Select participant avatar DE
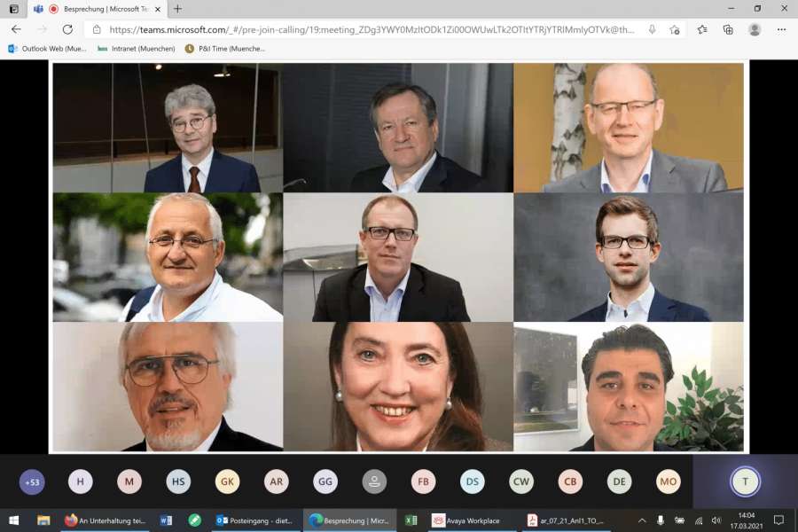798x532 pixels. 620,481
